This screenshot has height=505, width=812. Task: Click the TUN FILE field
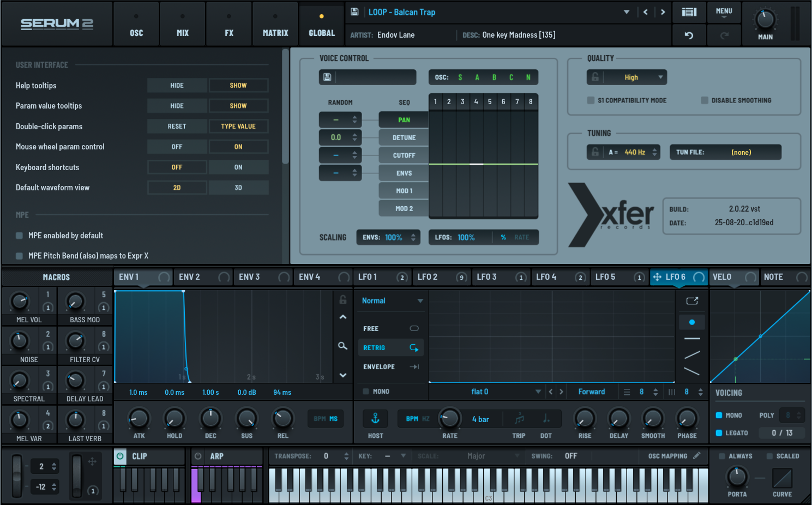[725, 152]
